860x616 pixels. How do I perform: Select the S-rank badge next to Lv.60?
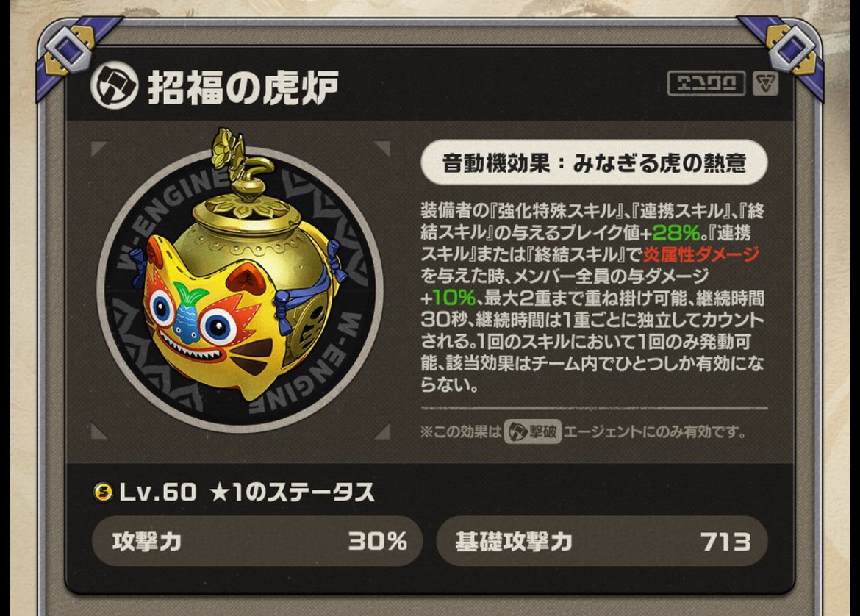coord(103,492)
